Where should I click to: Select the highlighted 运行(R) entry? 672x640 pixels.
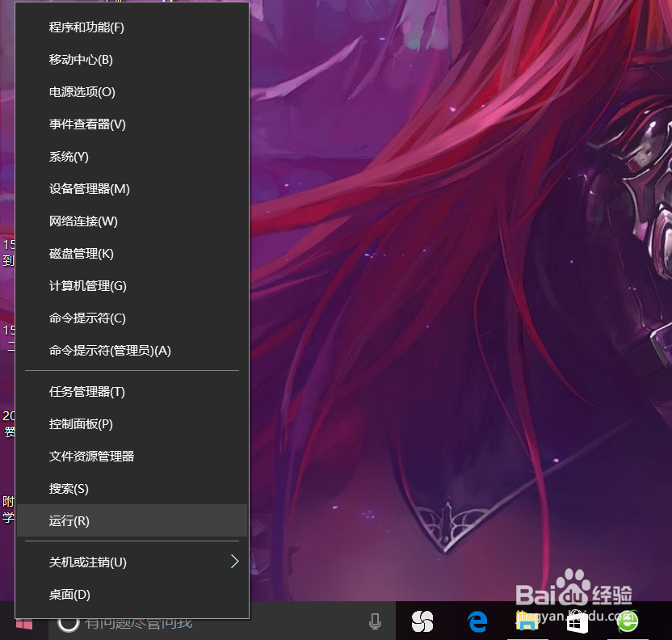69,520
